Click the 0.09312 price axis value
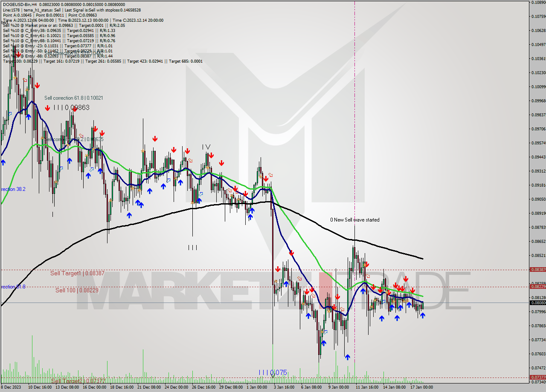 538,171
